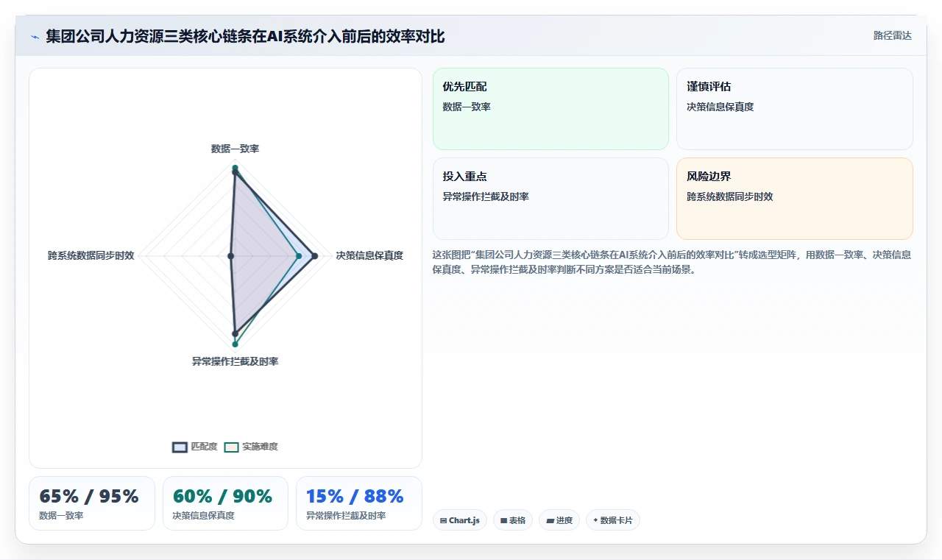Toggle the 匹配度 legend series
The width and height of the screenshot is (942, 560).
195,447
